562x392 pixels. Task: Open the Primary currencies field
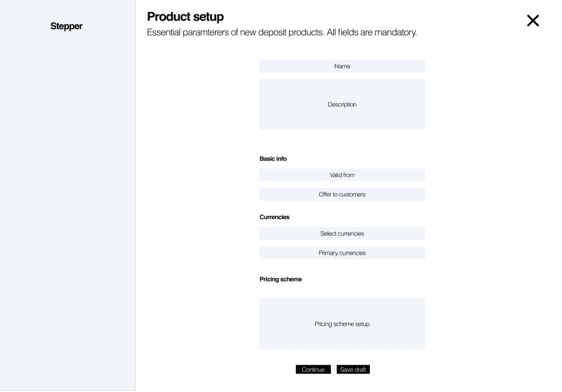coord(342,253)
